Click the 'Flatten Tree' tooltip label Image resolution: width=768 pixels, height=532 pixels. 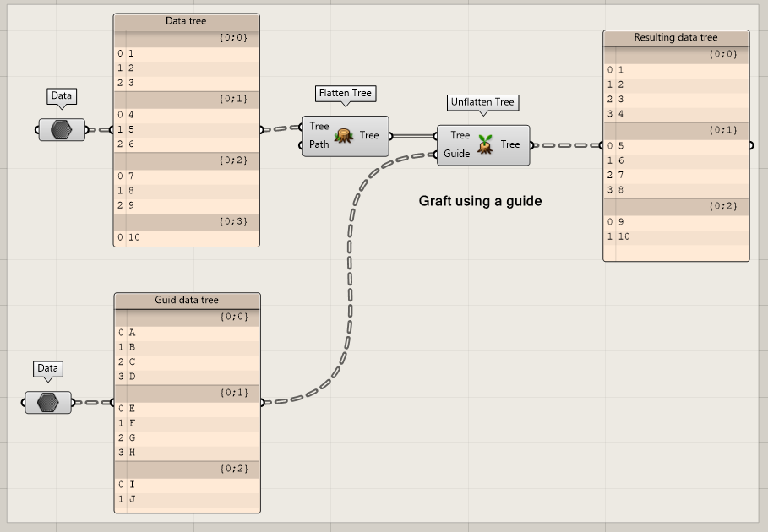(345, 93)
